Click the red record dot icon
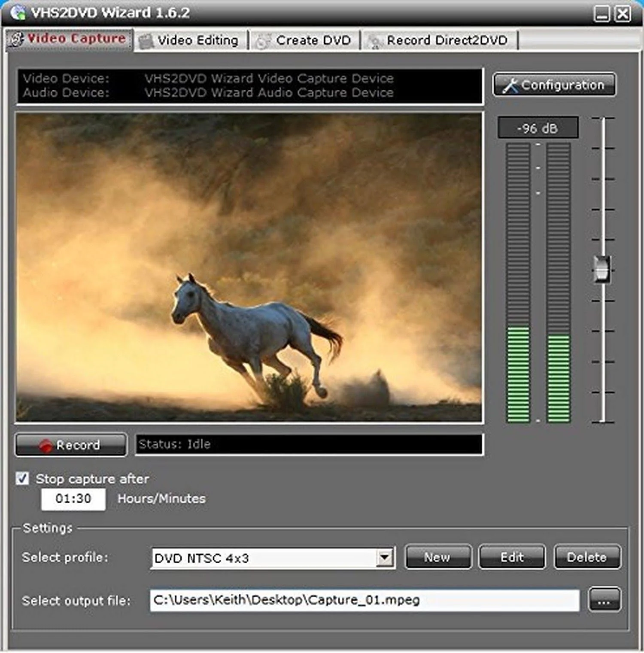The height and width of the screenshot is (653, 644). tap(46, 446)
